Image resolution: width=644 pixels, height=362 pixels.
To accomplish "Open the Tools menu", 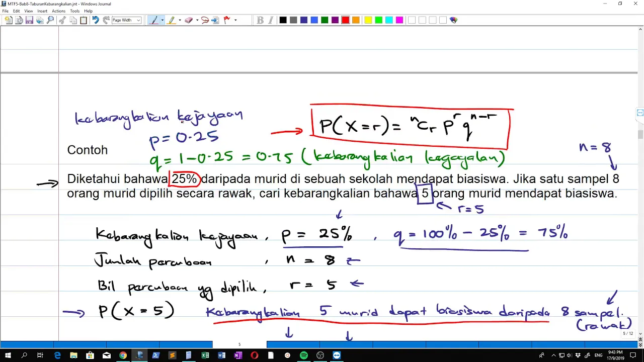I will tap(75, 11).
